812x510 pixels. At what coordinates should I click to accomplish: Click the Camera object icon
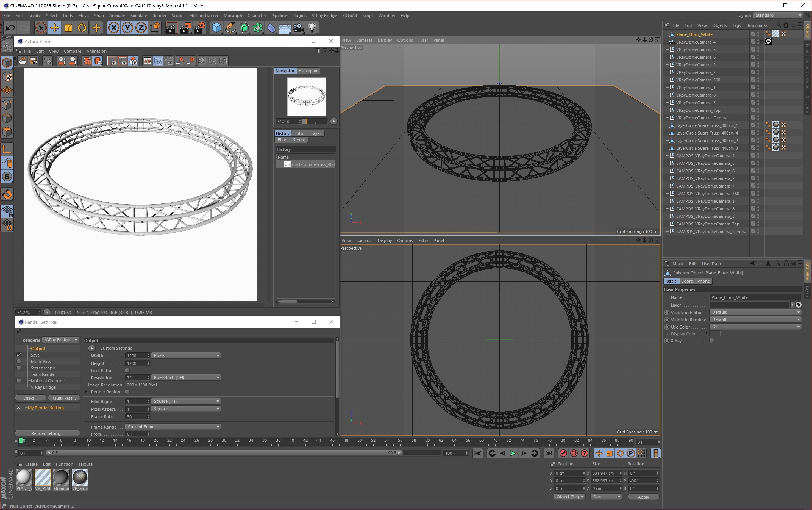pyautogui.click(x=298, y=28)
